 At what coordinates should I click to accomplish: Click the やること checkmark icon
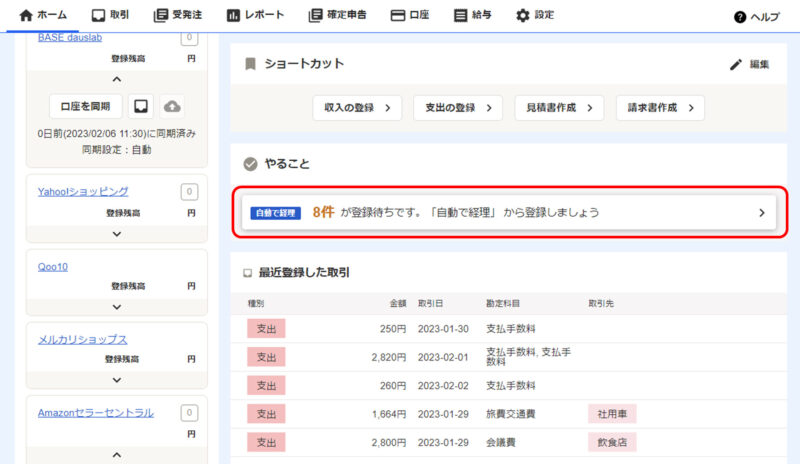(250, 164)
